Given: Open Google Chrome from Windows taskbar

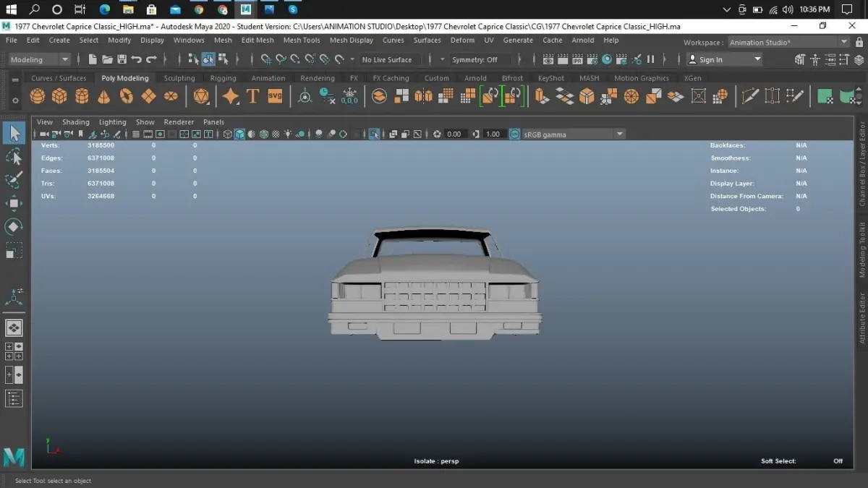Looking at the screenshot, I should [x=198, y=9].
